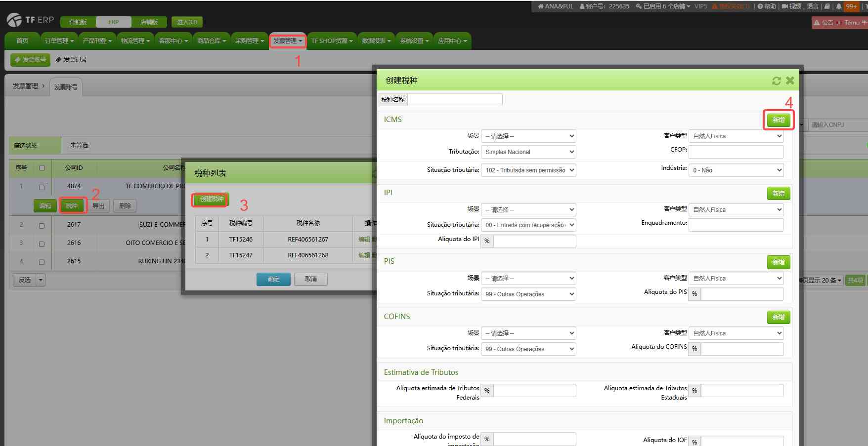Click the TF ERP logo
Viewport: 868px width, 446px height.
coord(31,20)
